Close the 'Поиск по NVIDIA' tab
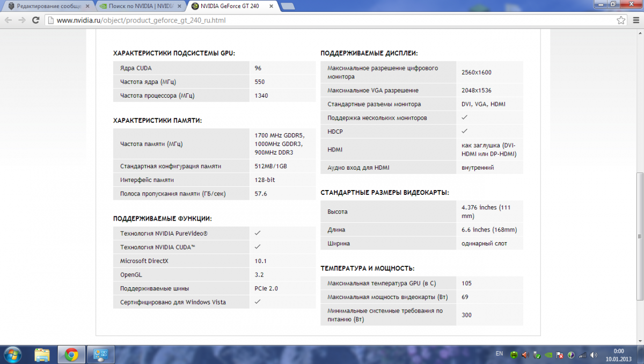The image size is (644, 364). 180,7
